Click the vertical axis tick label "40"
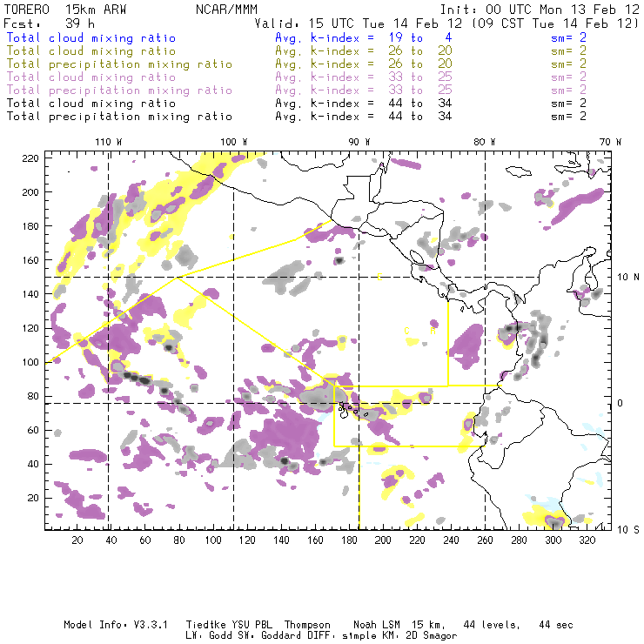Screen dimensions: 644x644 (x=33, y=464)
